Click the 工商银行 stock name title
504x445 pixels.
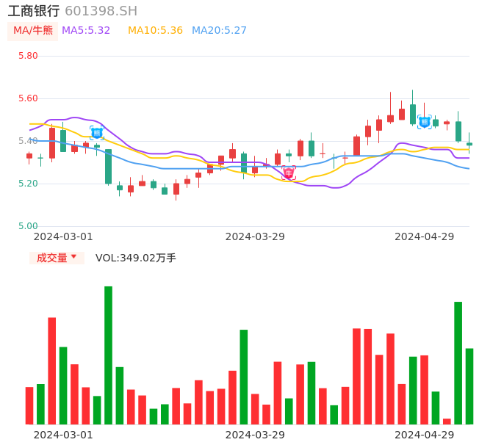click(x=34, y=11)
